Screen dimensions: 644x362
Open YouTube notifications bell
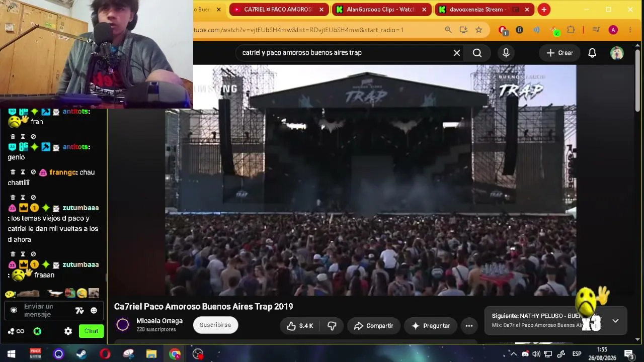(x=592, y=53)
